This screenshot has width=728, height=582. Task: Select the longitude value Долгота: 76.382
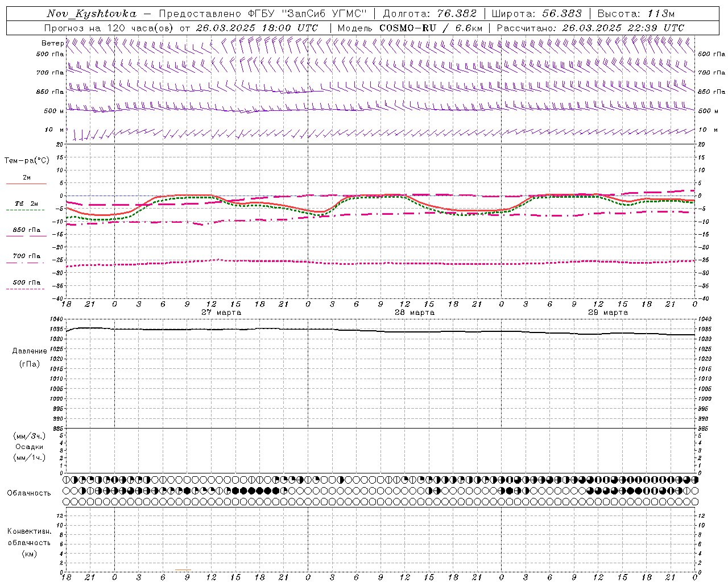click(x=429, y=14)
